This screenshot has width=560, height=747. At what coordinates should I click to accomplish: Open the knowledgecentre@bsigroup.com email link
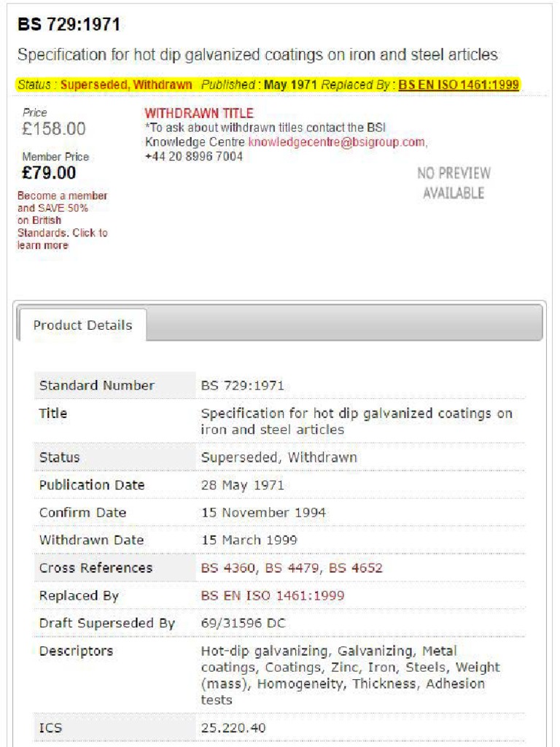335,142
